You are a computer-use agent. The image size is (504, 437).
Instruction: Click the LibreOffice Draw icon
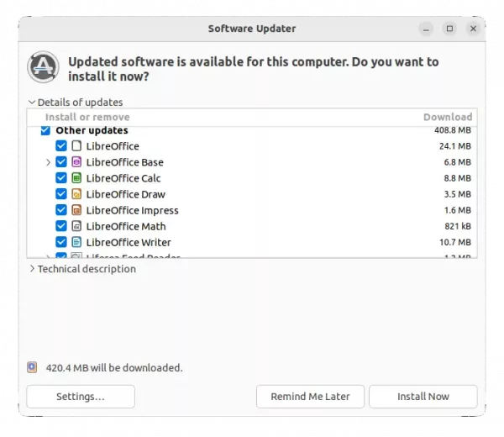pos(76,194)
